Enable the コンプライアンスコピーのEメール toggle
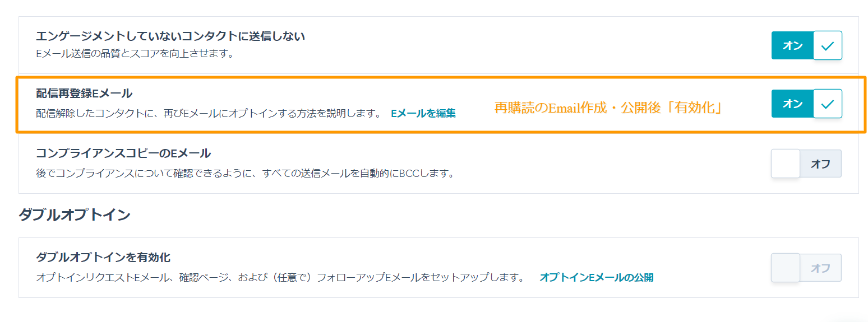Image resolution: width=868 pixels, height=322 pixels. [806, 164]
